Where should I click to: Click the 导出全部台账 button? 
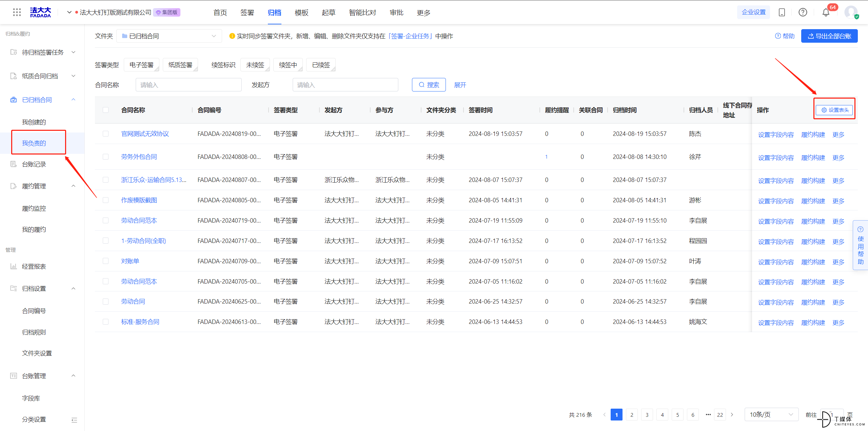829,36
